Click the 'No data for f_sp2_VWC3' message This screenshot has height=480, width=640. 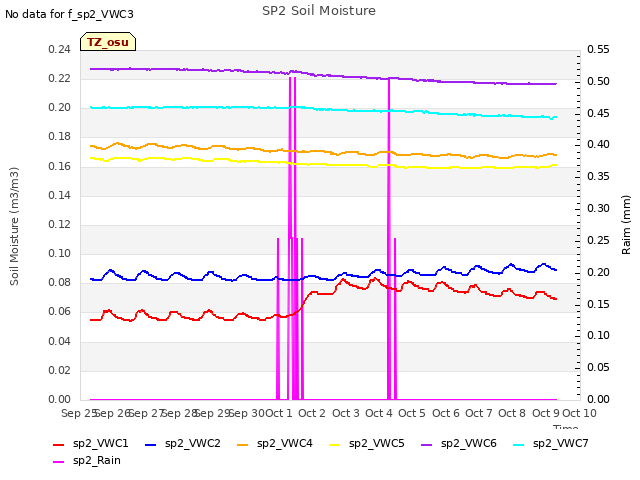click(x=69, y=14)
